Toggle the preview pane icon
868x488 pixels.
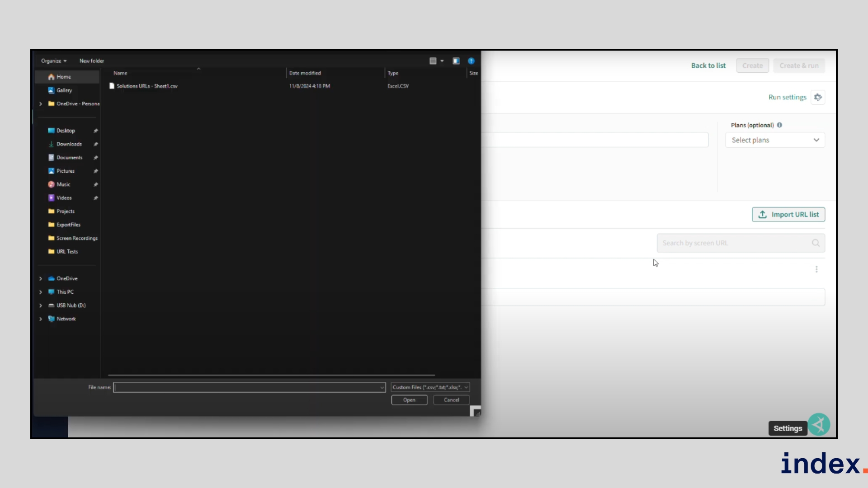[x=456, y=61]
